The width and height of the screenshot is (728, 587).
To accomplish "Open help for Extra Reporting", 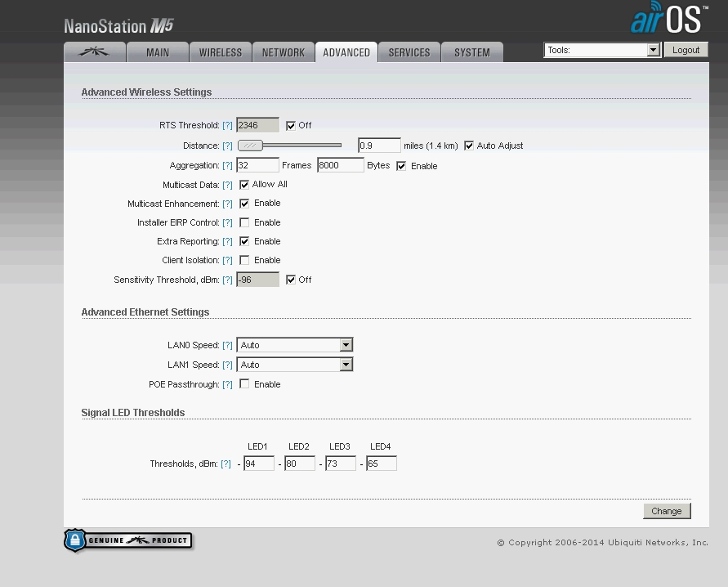I will click(x=227, y=241).
